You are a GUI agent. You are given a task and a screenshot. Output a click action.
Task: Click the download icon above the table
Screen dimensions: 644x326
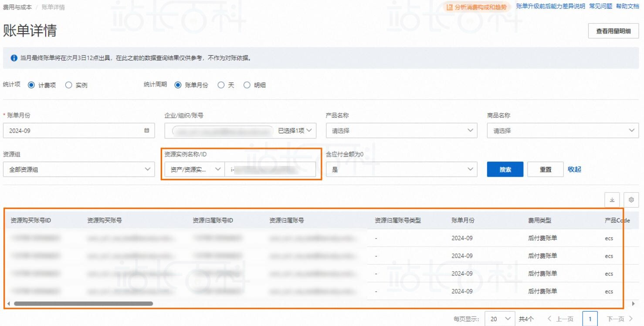point(612,199)
